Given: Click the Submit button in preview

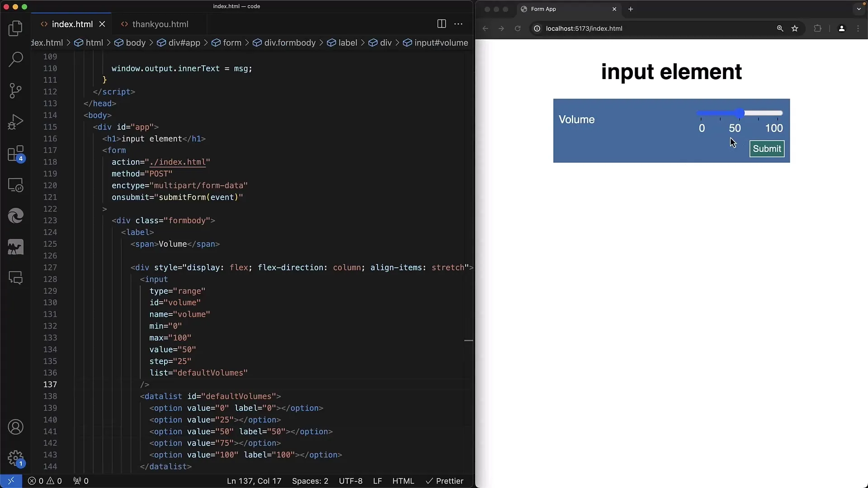Looking at the screenshot, I should (x=767, y=148).
